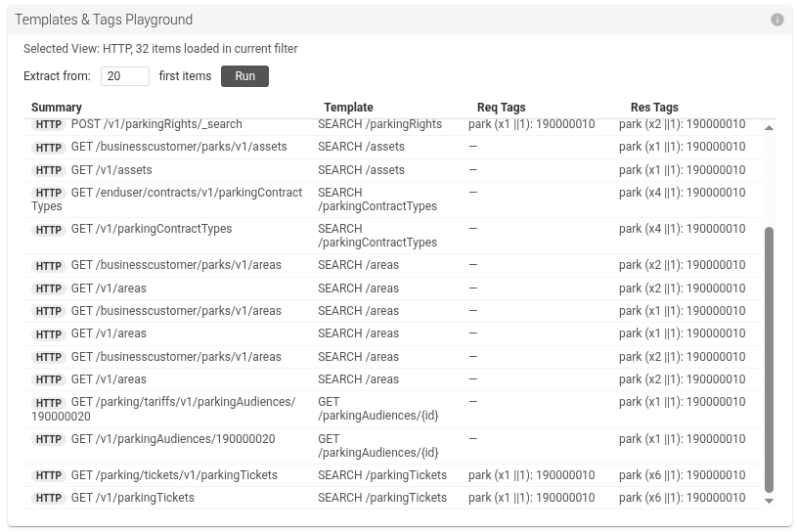
Task: Click the Templates & Tags Playground title
Action: 104,20
